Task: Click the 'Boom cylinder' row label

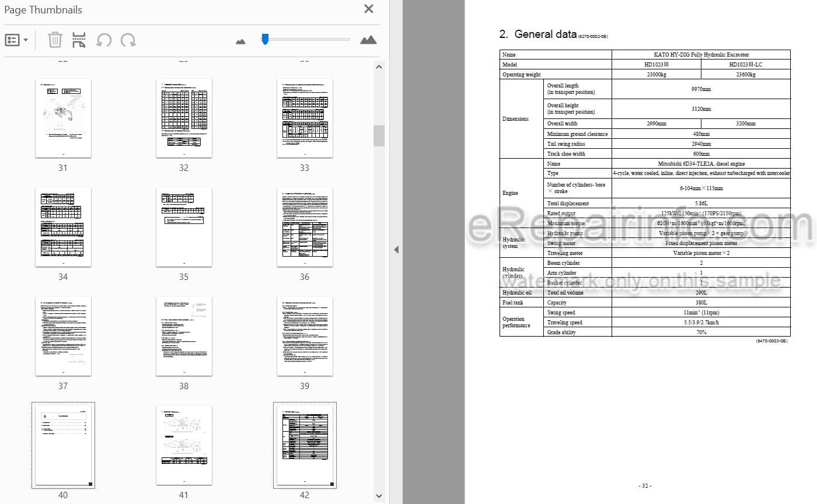Action: tap(563, 263)
